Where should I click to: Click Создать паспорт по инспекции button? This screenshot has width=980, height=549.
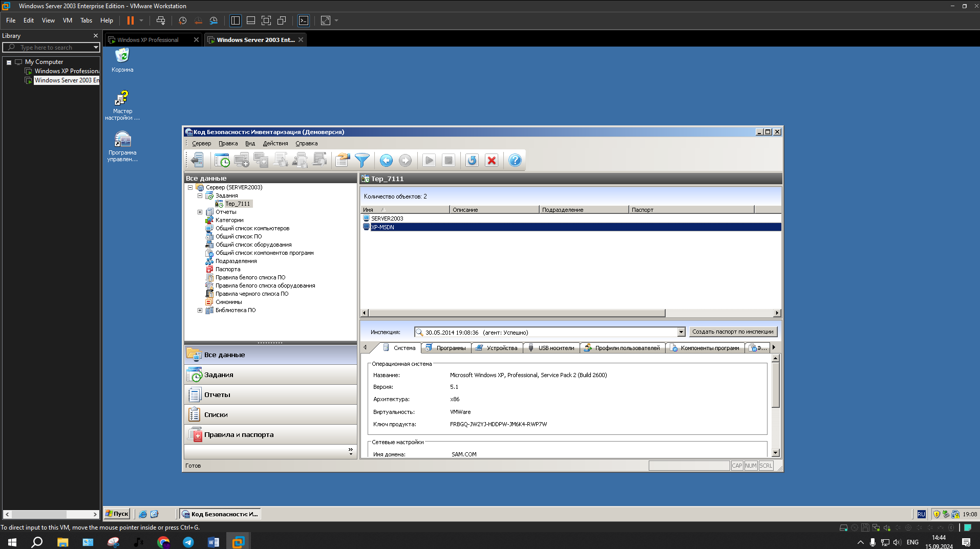(x=733, y=332)
